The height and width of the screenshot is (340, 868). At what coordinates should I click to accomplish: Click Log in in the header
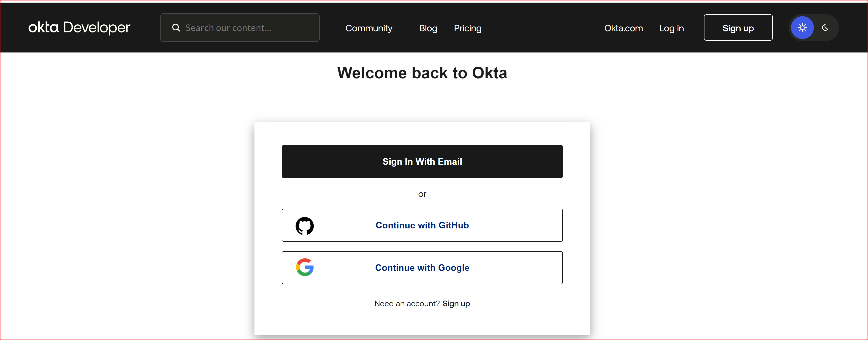pos(671,28)
